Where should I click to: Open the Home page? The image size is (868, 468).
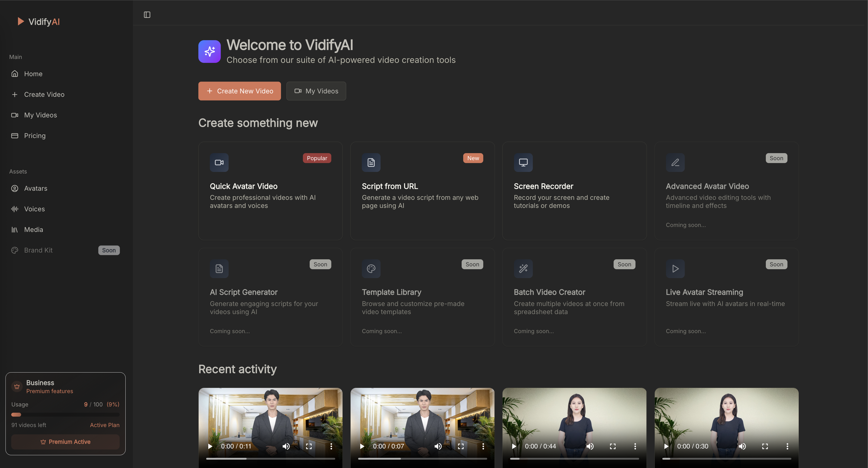(x=33, y=74)
